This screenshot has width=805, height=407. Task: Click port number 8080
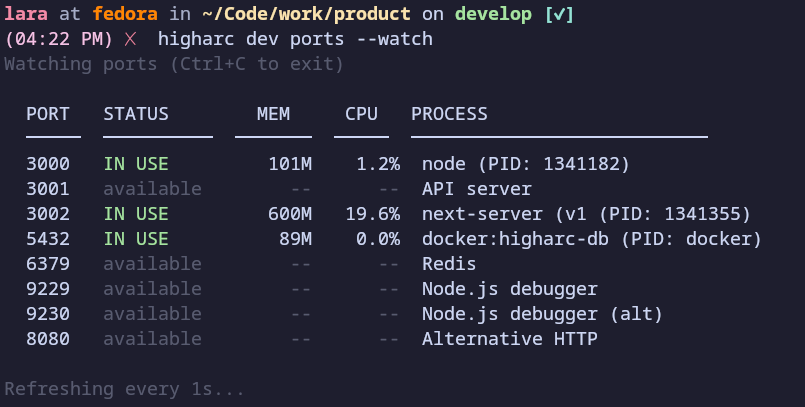(48, 339)
